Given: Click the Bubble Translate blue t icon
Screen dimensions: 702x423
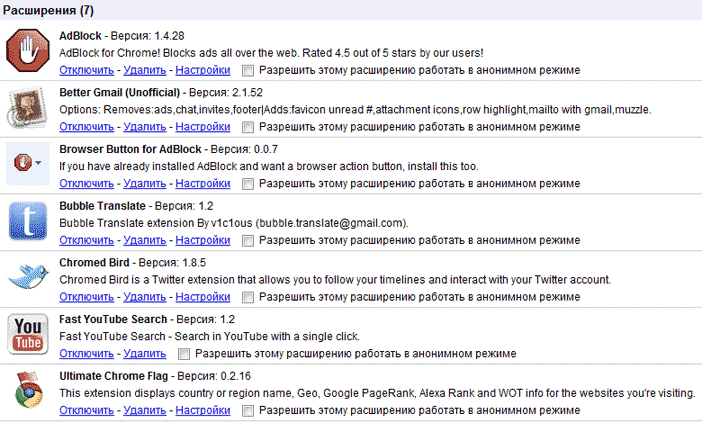Looking at the screenshot, I should [28, 221].
